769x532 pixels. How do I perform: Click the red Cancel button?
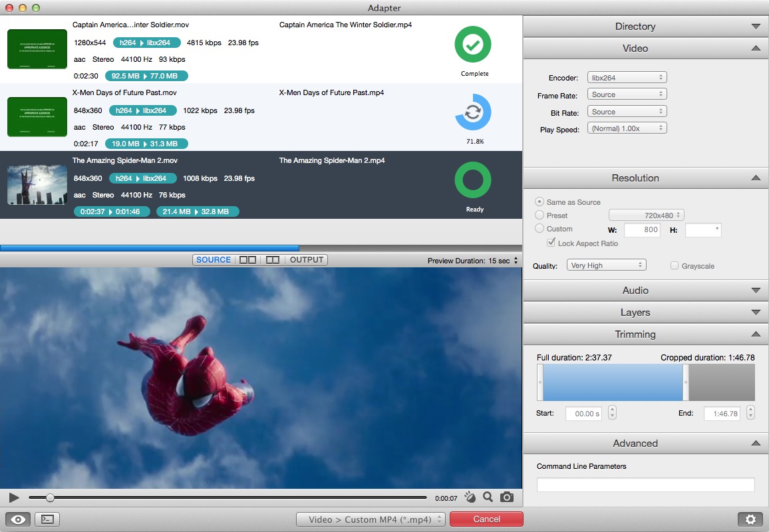click(486, 519)
